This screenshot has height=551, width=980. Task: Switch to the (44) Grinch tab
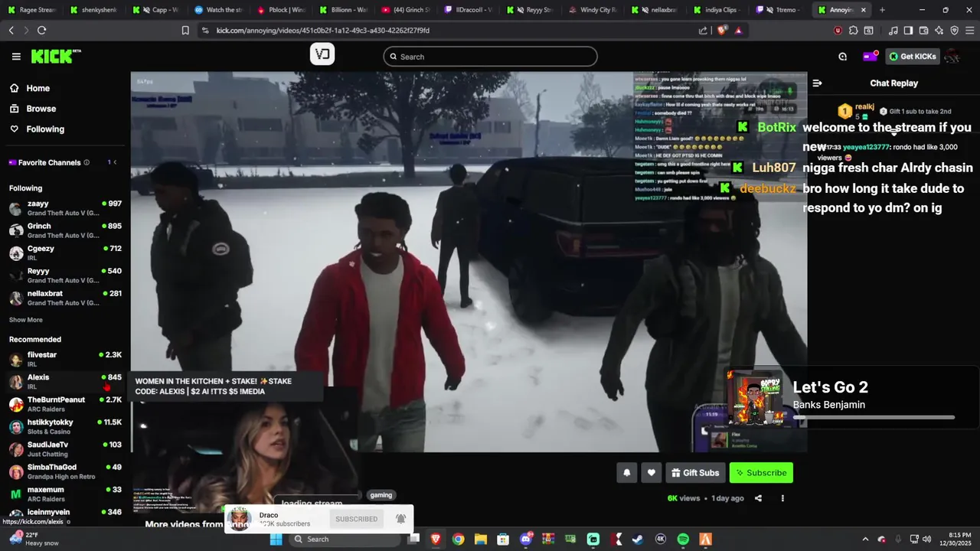point(405,10)
